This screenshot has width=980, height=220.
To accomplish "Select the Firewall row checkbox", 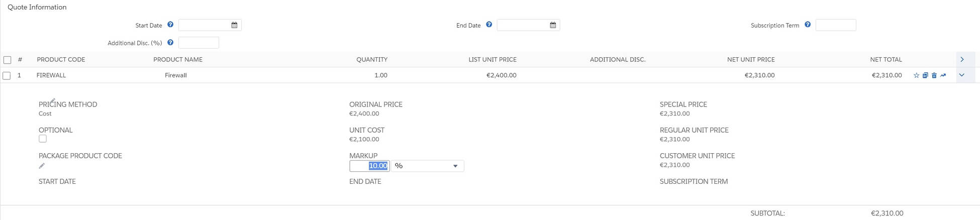I will (7, 75).
